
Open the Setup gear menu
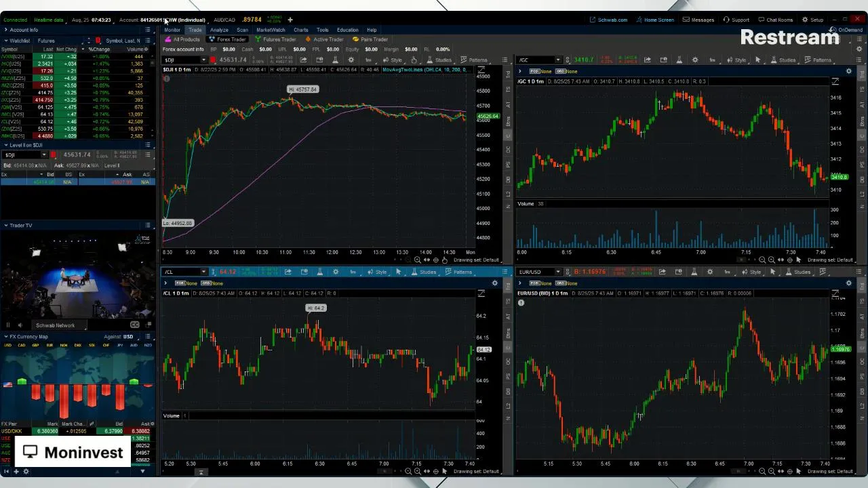click(x=812, y=20)
